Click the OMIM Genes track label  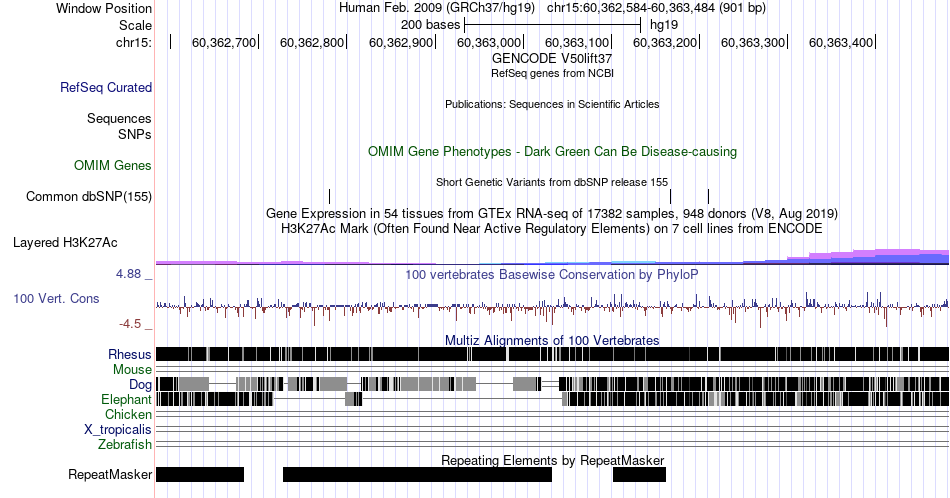point(113,165)
